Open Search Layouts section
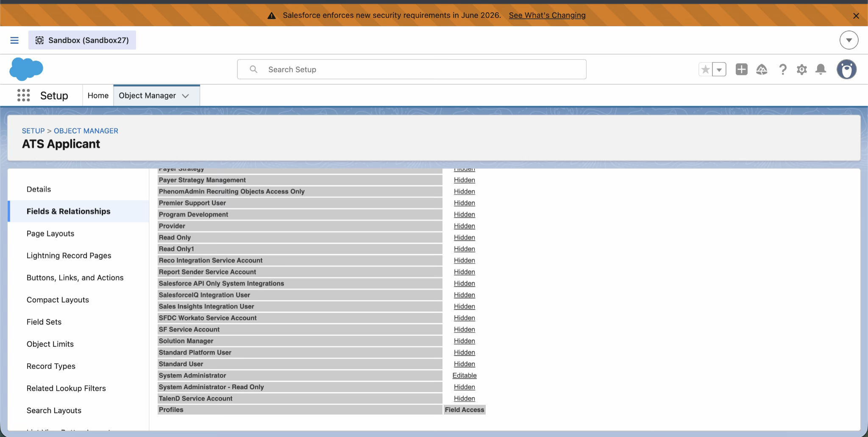The width and height of the screenshot is (868, 437). point(54,410)
